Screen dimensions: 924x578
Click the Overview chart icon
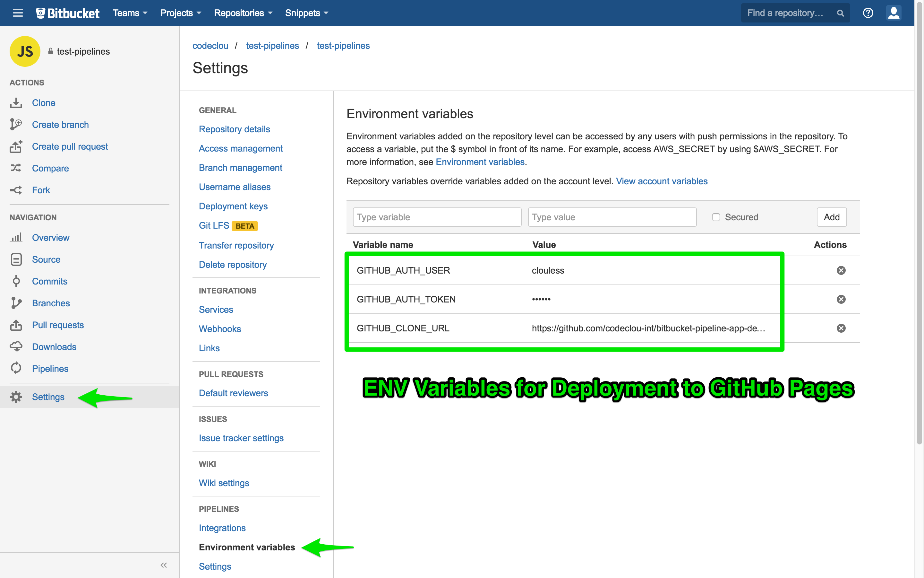pos(16,237)
